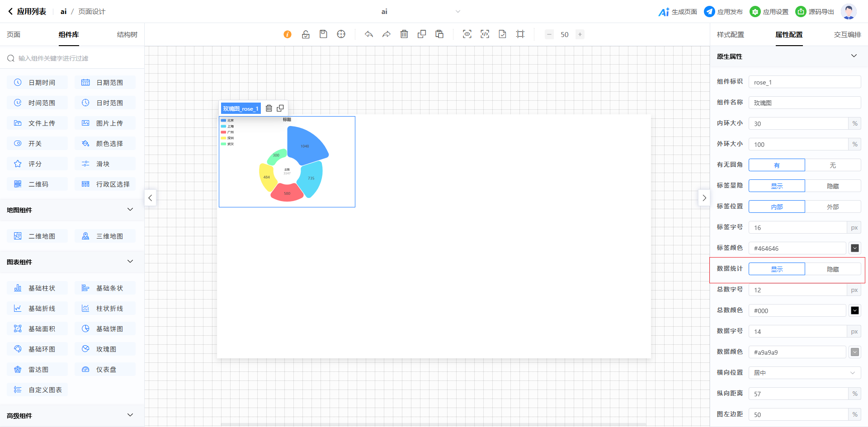Open the 样式配置 tab
Viewport: 868px width, 427px height.
pyautogui.click(x=730, y=35)
